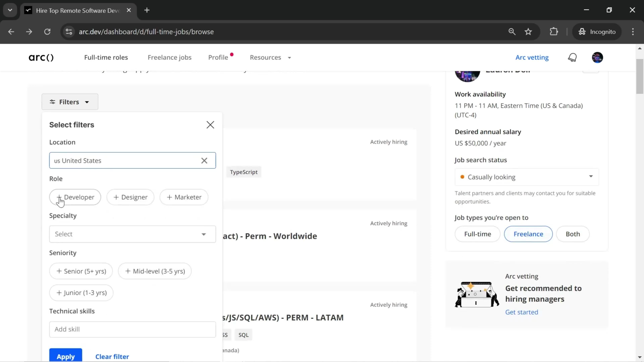This screenshot has height=362, width=644.
Task: Click the browser back arrow
Action: tap(11, 32)
